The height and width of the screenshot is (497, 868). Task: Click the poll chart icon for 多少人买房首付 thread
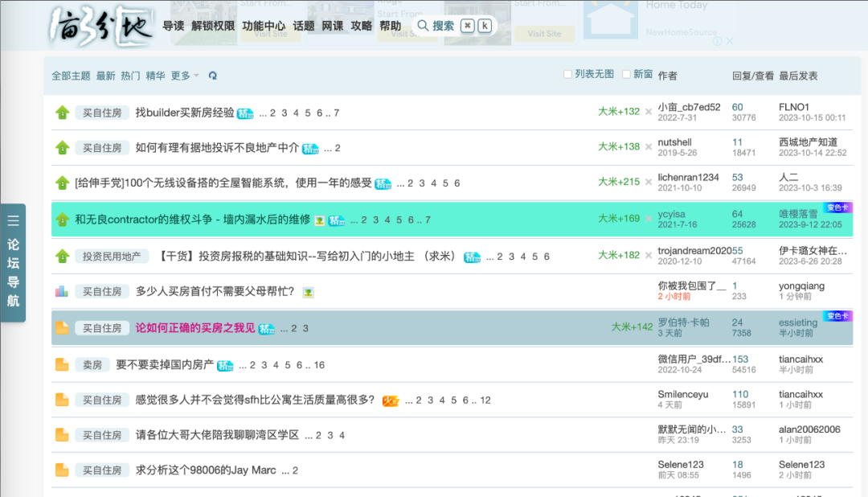coord(62,291)
